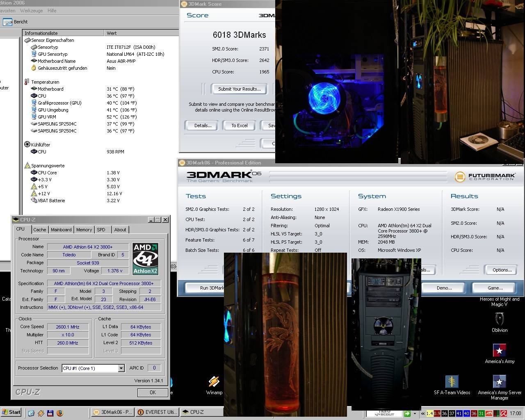Select the Grafikprozessor (GPU) temperature row
This screenshot has height=420, width=525.
pos(100,103)
